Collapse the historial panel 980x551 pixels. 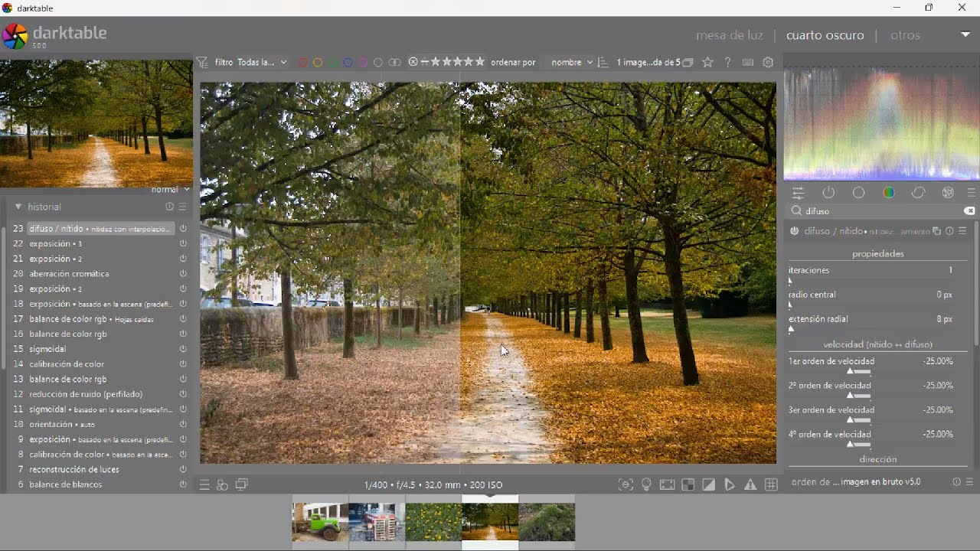pyautogui.click(x=18, y=207)
